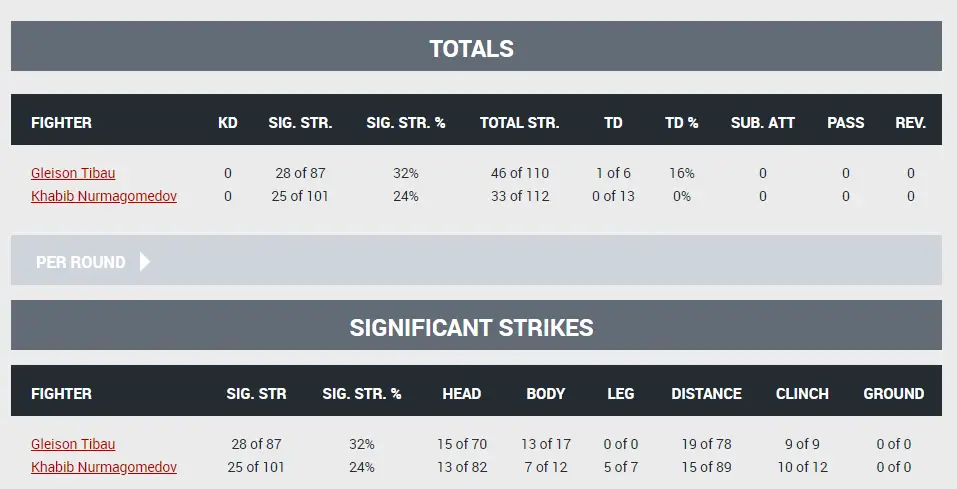This screenshot has width=957, height=489.
Task: Open Gleison Tibau link in Totals table
Action: click(73, 173)
